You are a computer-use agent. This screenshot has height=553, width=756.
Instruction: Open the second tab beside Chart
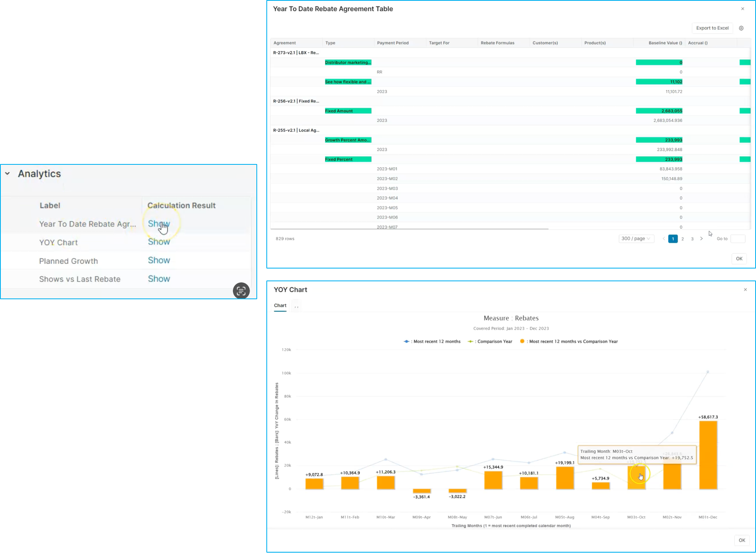click(296, 306)
